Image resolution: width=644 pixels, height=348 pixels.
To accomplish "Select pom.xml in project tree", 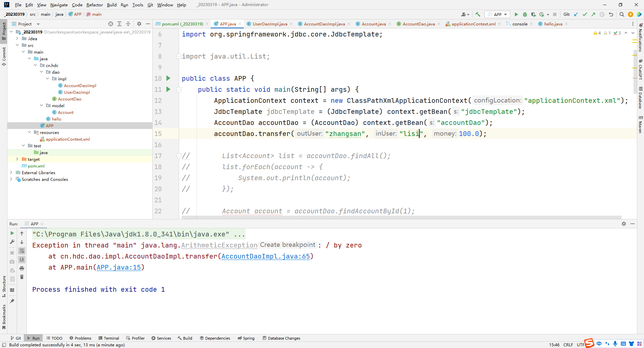I will (x=36, y=166).
